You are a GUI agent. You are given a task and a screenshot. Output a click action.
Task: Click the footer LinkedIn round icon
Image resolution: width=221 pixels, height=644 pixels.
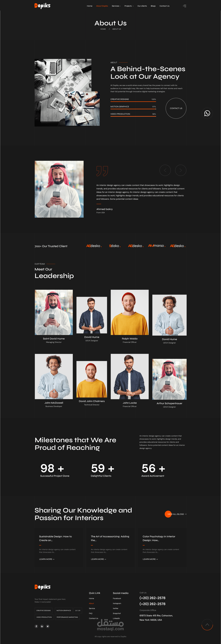pos(42,626)
